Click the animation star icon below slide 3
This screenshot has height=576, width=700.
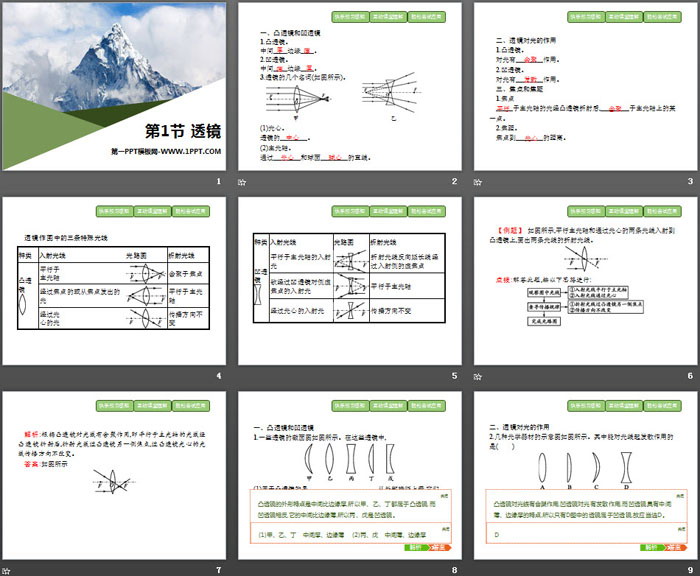478,182
